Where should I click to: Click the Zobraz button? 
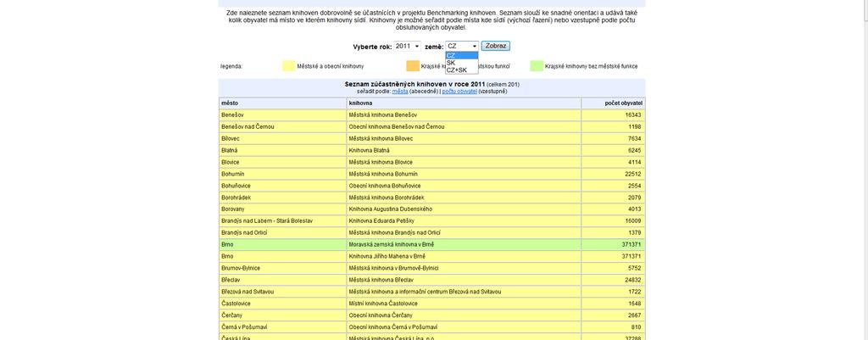tap(495, 46)
